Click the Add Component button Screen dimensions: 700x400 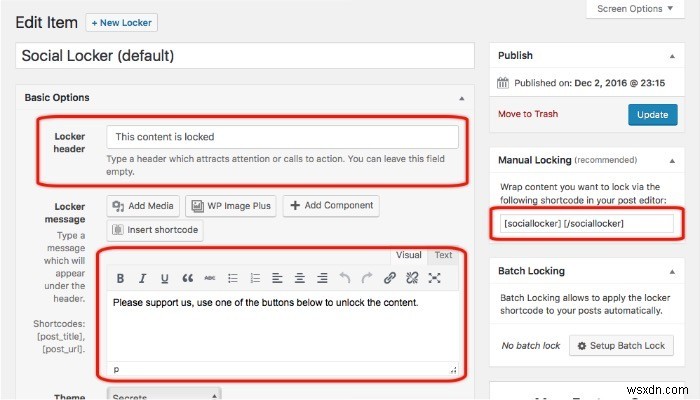coord(331,205)
